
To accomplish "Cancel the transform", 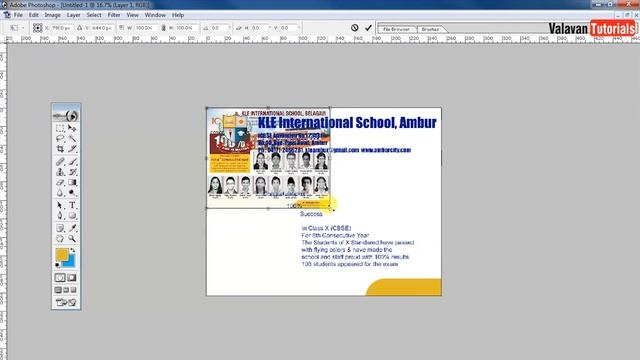I will pyautogui.click(x=355, y=28).
